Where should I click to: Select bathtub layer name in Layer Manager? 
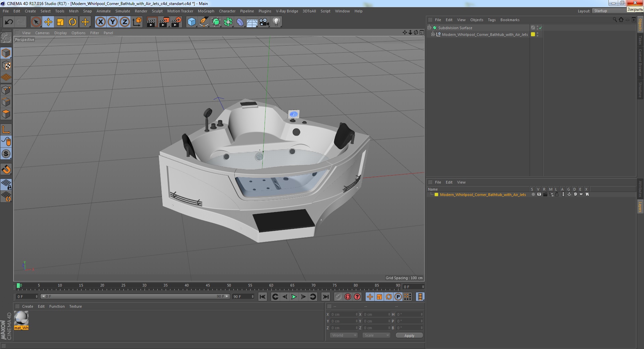483,195
